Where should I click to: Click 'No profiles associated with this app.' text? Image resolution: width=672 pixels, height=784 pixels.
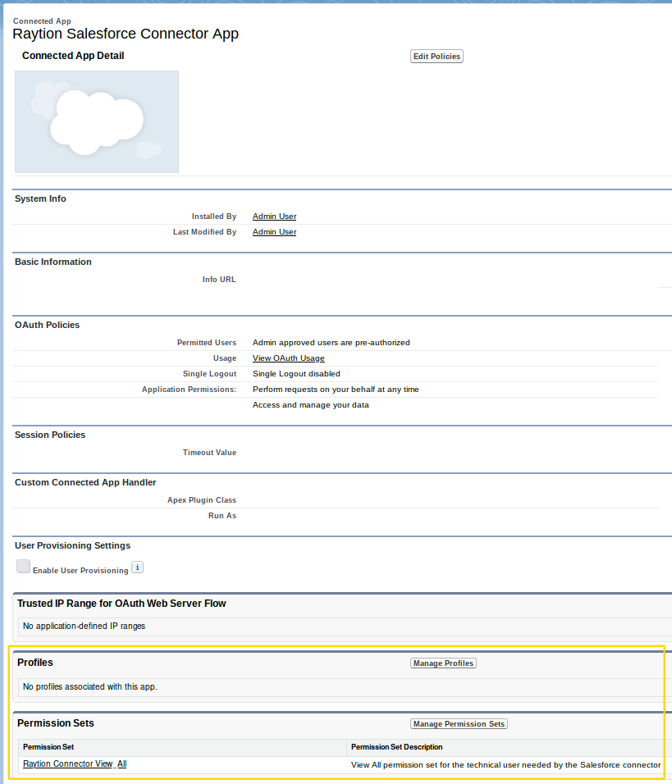click(x=90, y=686)
